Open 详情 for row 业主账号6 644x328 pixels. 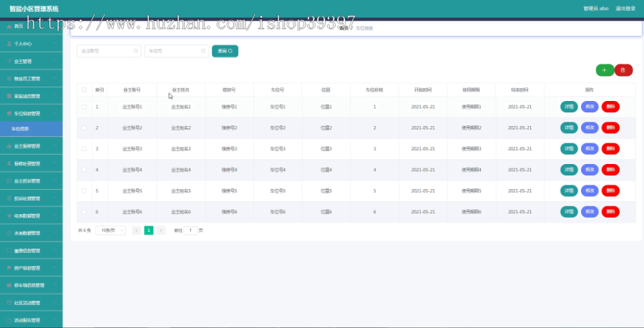tap(569, 212)
